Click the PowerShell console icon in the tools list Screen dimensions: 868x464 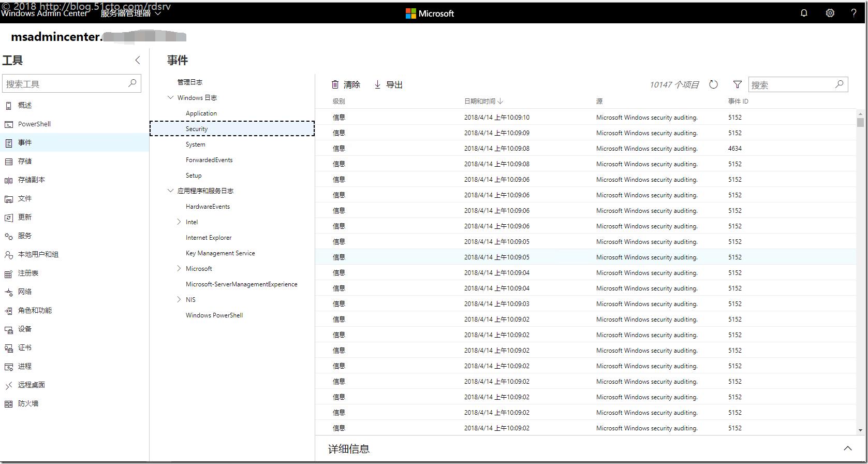click(8, 124)
